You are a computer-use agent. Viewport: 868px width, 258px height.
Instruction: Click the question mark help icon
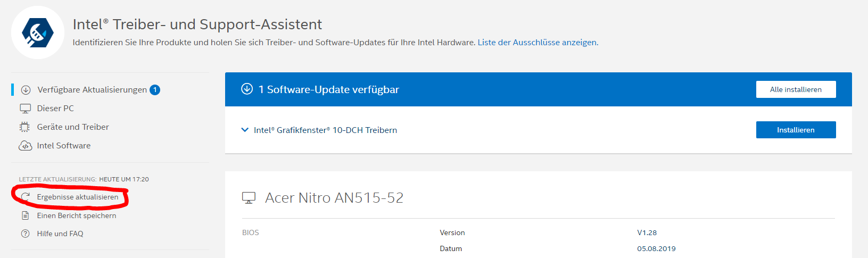pos(25,234)
